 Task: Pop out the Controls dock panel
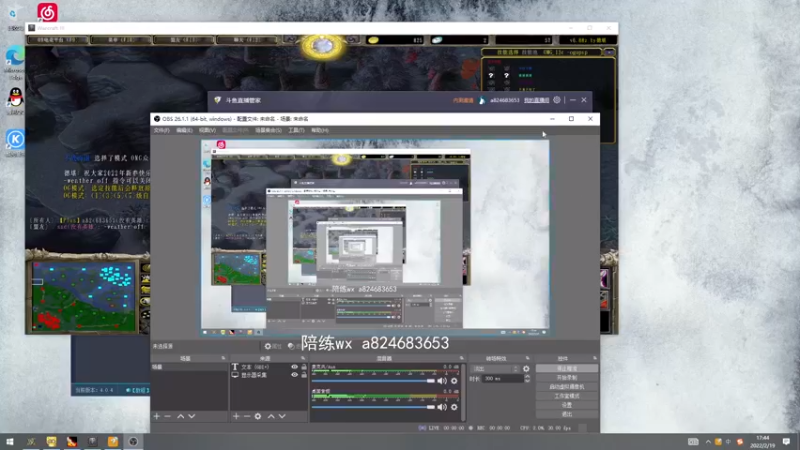pos(595,358)
